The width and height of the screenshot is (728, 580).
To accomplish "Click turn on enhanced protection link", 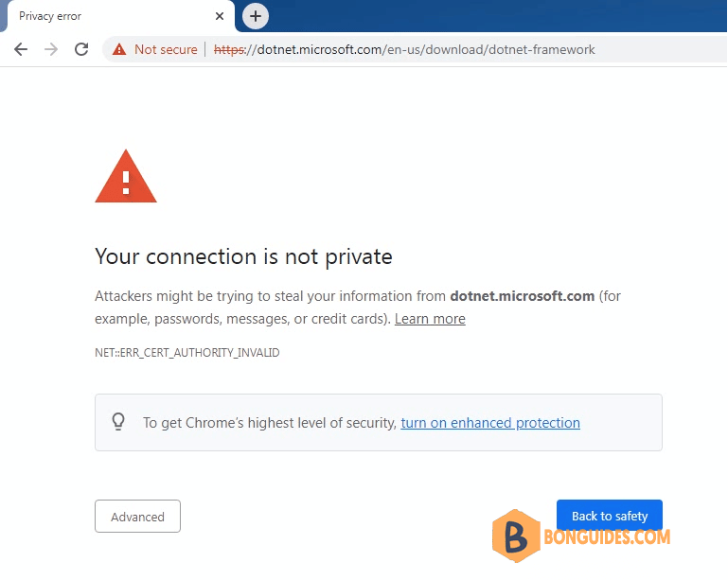I will point(490,423).
